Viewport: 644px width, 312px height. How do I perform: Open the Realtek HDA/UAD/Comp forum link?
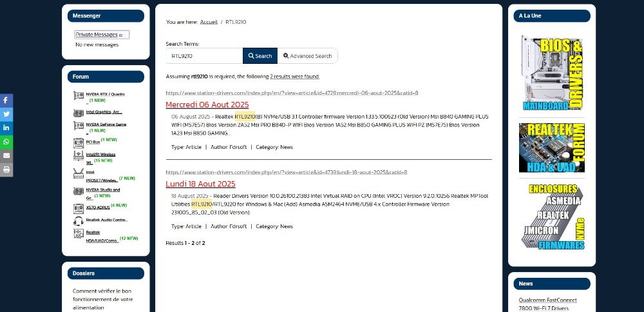click(x=102, y=237)
